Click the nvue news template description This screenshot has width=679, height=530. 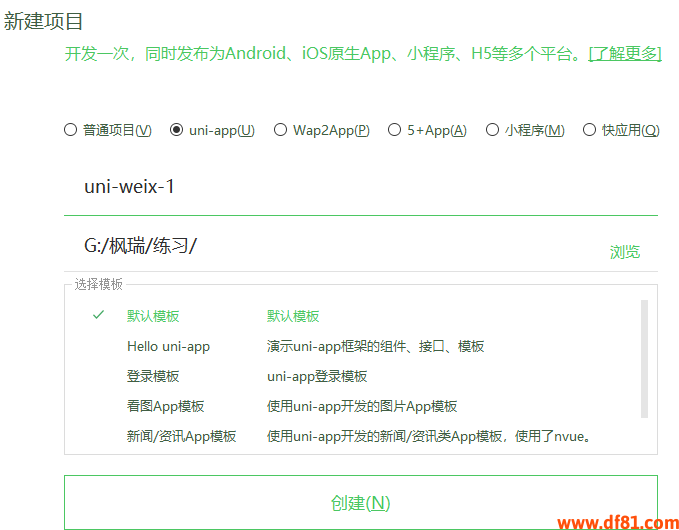(429, 436)
